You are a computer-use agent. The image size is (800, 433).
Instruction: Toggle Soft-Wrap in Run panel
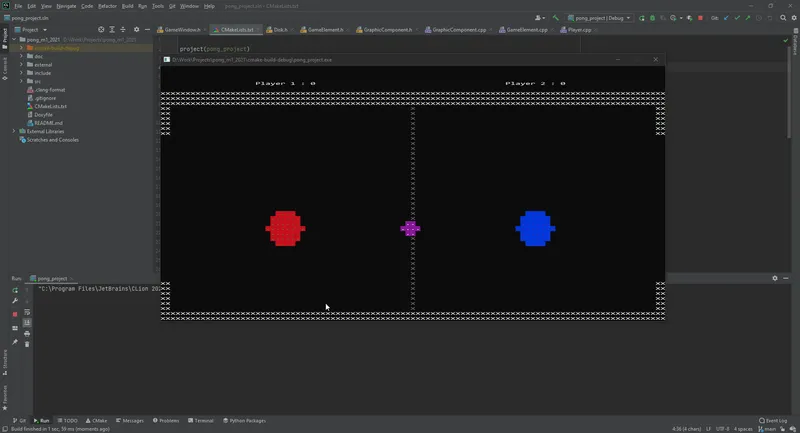(x=27, y=312)
